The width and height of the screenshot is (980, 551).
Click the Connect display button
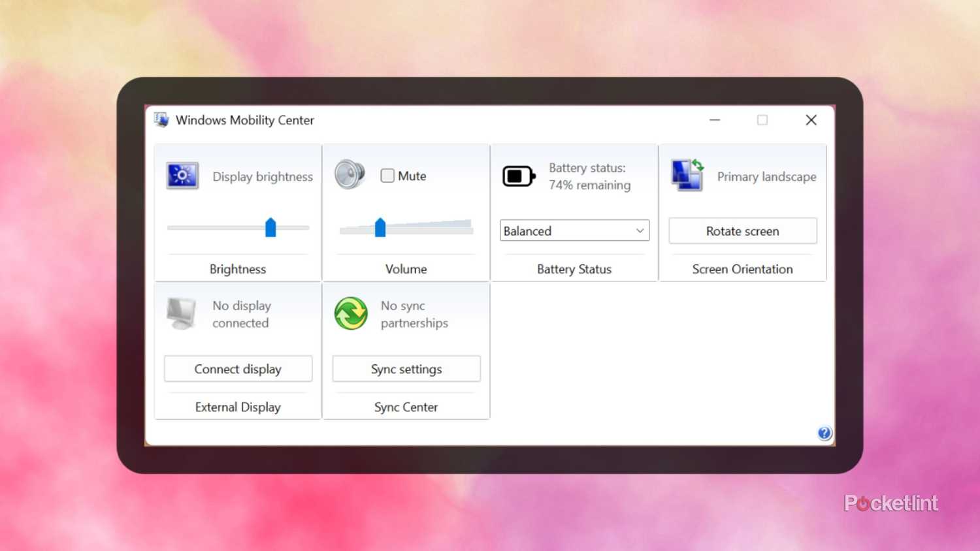coord(238,369)
